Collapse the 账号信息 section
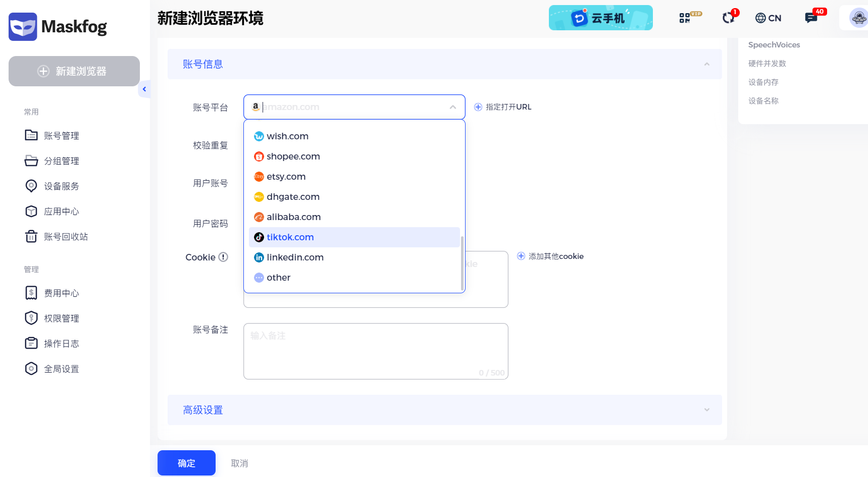This screenshot has width=868, height=477. click(x=707, y=64)
